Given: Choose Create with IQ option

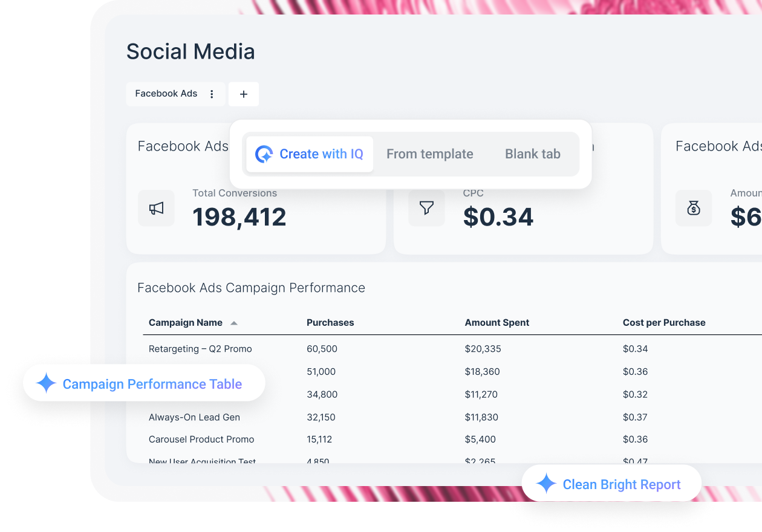Looking at the screenshot, I should (310, 154).
